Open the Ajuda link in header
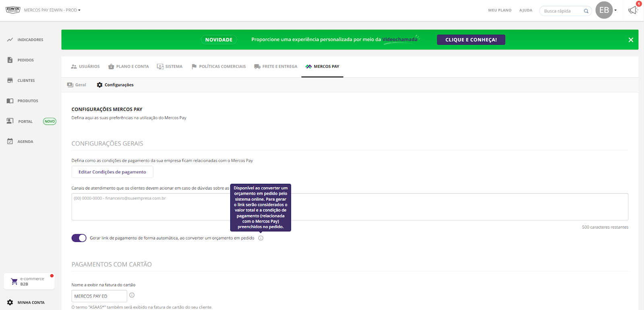644x310 pixels. point(526,10)
